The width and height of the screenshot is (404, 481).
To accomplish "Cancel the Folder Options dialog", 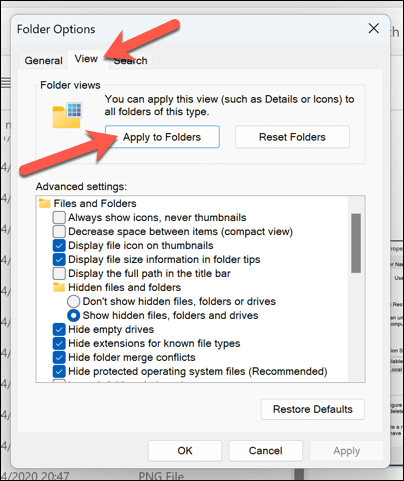I will coord(265,451).
